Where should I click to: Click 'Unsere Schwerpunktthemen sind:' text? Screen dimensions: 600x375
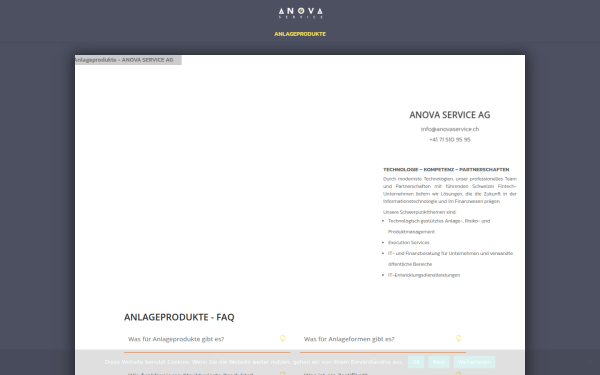419,212
